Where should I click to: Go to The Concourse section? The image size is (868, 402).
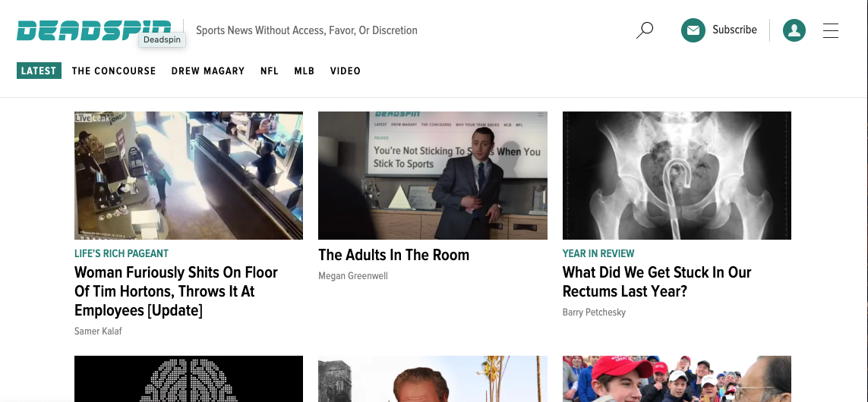(x=114, y=71)
